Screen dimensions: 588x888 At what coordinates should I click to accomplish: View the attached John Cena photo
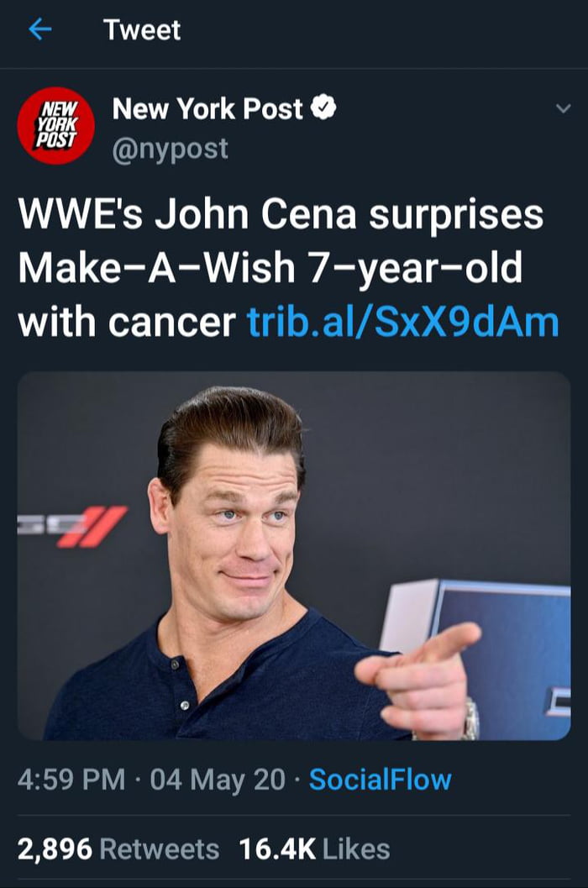[x=293, y=555]
